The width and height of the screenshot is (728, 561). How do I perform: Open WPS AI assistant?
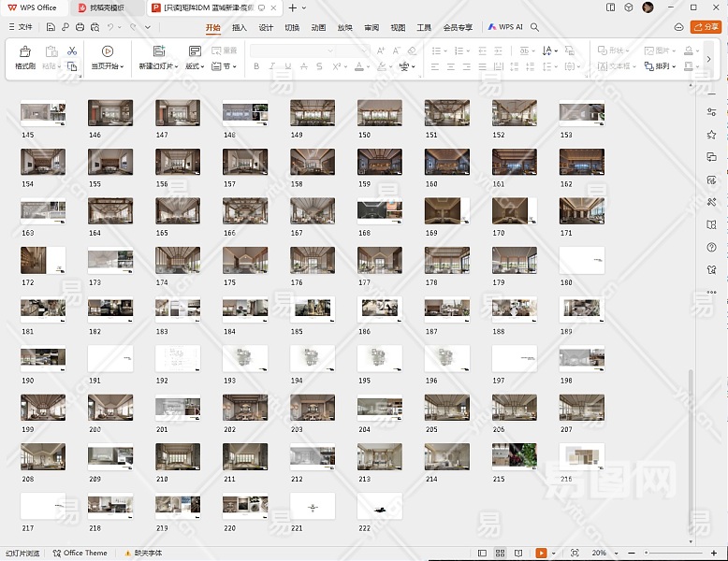(x=505, y=28)
